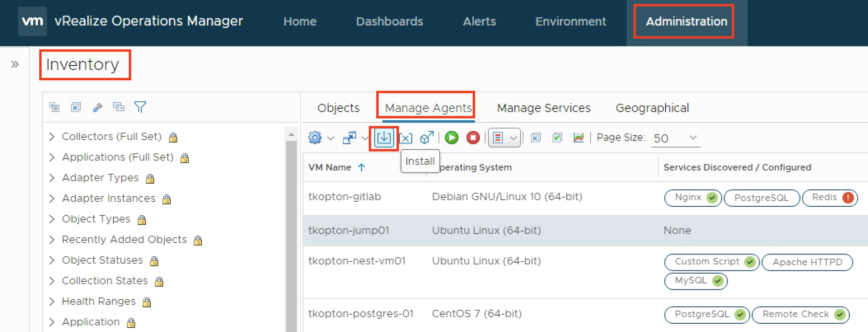The height and width of the screenshot is (332, 868).
Task: Click the green Start agent button
Action: 452,138
